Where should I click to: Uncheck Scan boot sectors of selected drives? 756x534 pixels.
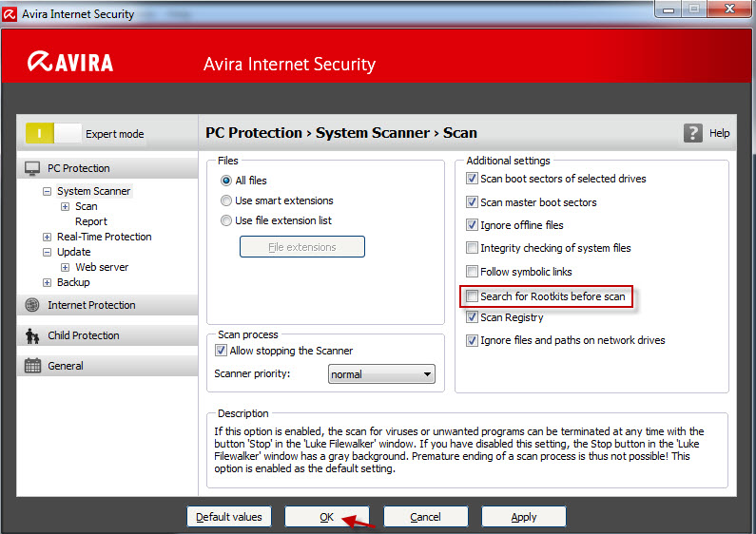point(472,179)
